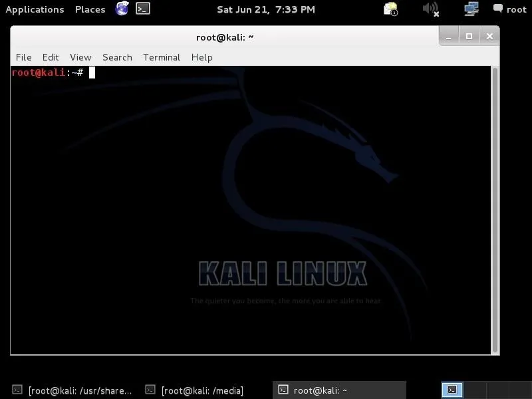Open the Search menu

pos(117,57)
